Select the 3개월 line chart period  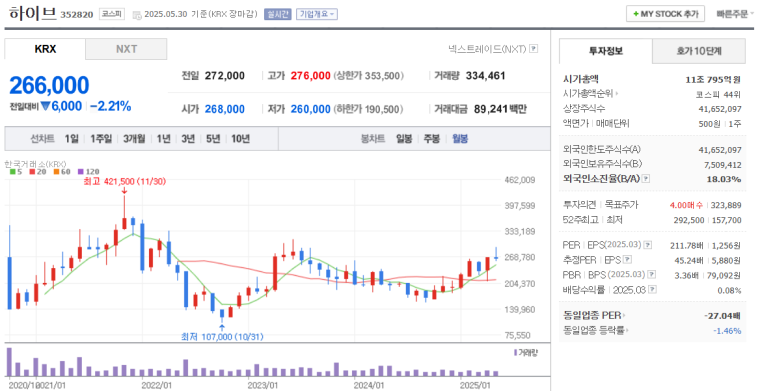click(134, 139)
